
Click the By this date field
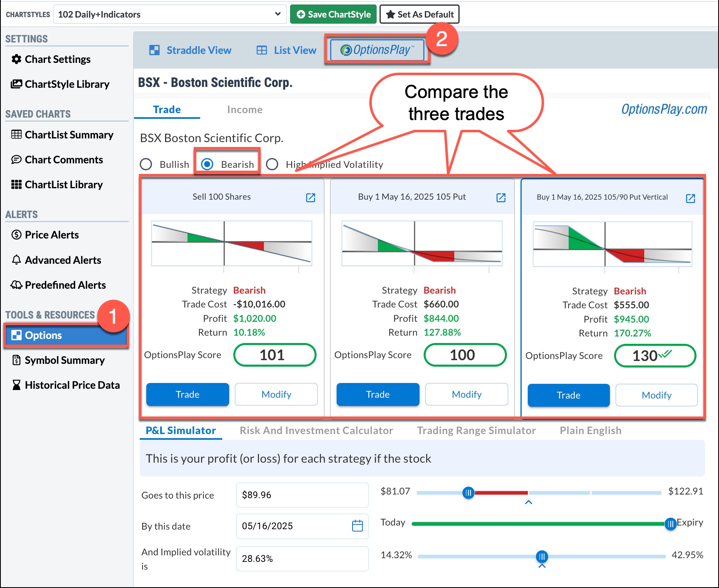[x=302, y=526]
